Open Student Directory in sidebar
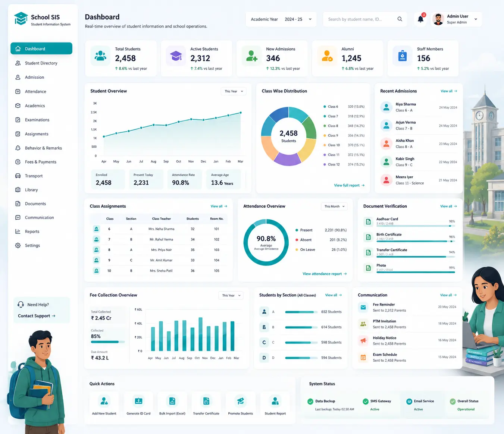This screenshot has height=434, width=504. (41, 63)
